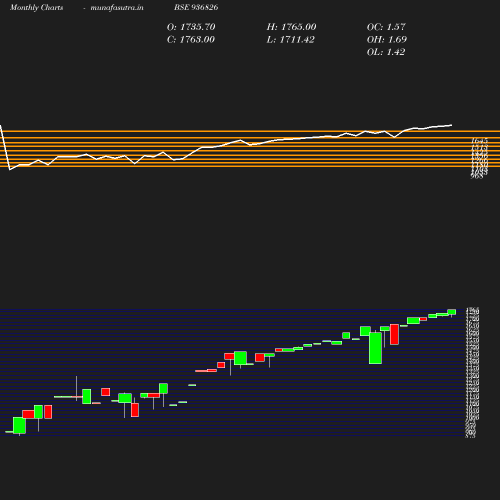Click the open value 'O: 1735.70'

(x=191, y=27)
